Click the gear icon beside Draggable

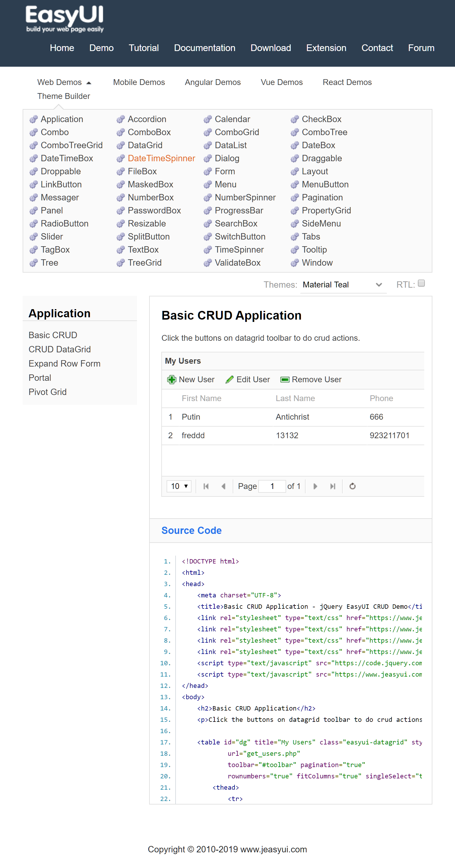tap(295, 158)
